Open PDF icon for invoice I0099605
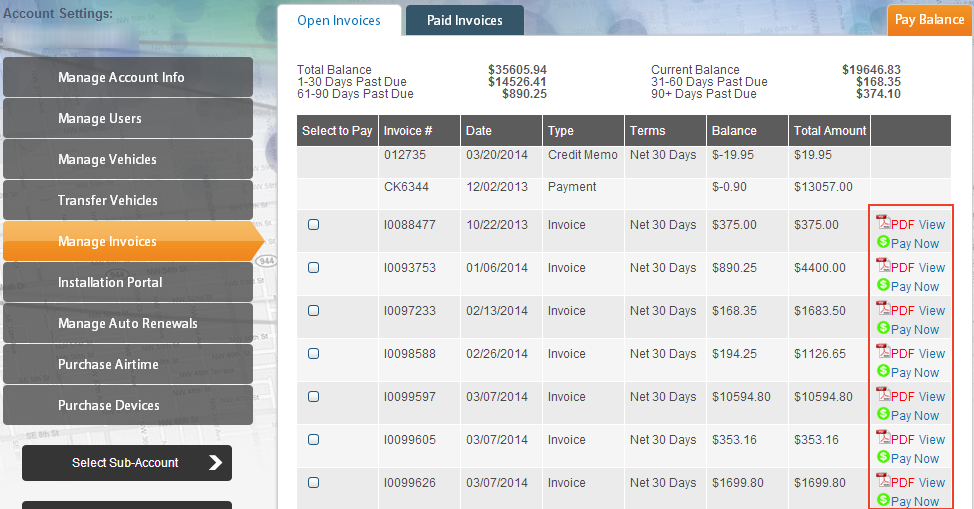Screen dimensions: 974x509 883,437
